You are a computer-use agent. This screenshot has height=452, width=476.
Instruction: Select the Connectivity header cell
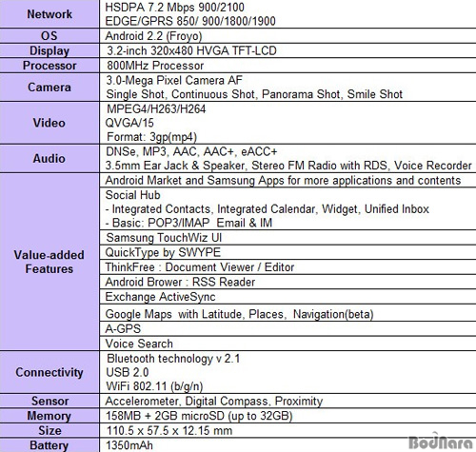[50, 372]
